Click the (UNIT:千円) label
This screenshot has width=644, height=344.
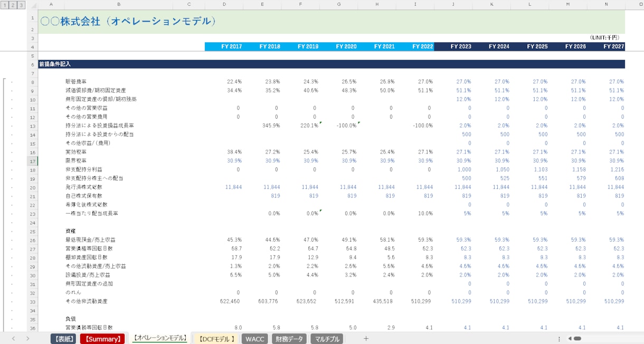(604, 38)
